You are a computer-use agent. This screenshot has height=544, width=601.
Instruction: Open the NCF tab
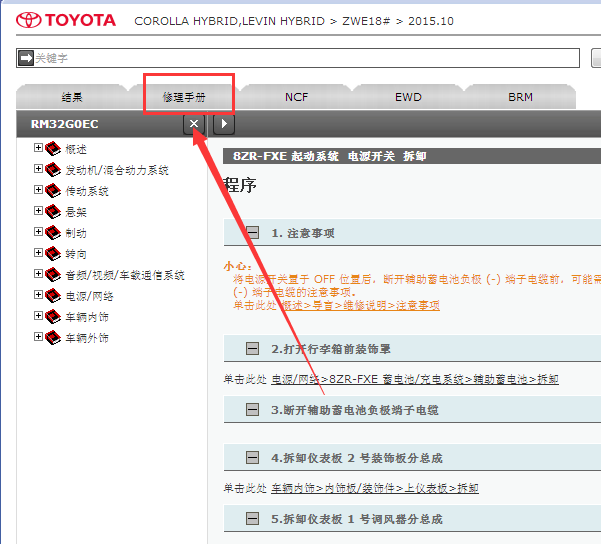tap(296, 97)
